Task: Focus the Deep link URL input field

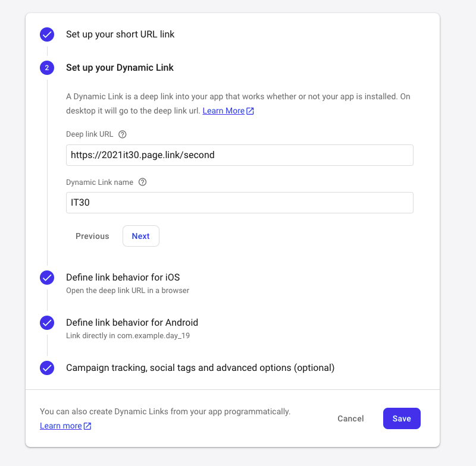Action: [x=239, y=155]
